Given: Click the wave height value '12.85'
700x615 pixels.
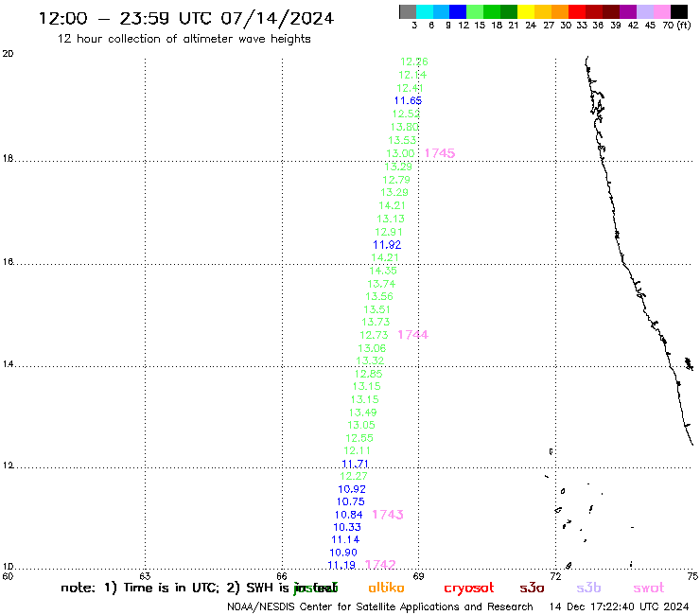Looking at the screenshot, I should coord(368,374).
